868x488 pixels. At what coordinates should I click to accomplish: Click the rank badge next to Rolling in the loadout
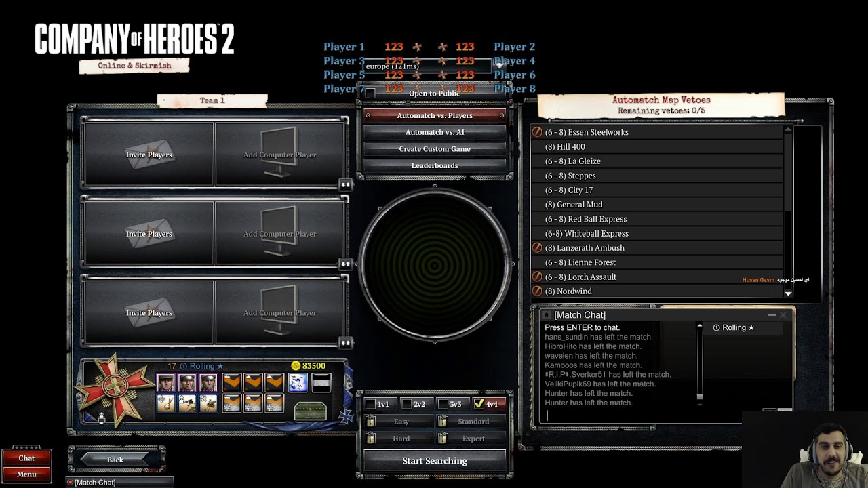[x=183, y=366]
